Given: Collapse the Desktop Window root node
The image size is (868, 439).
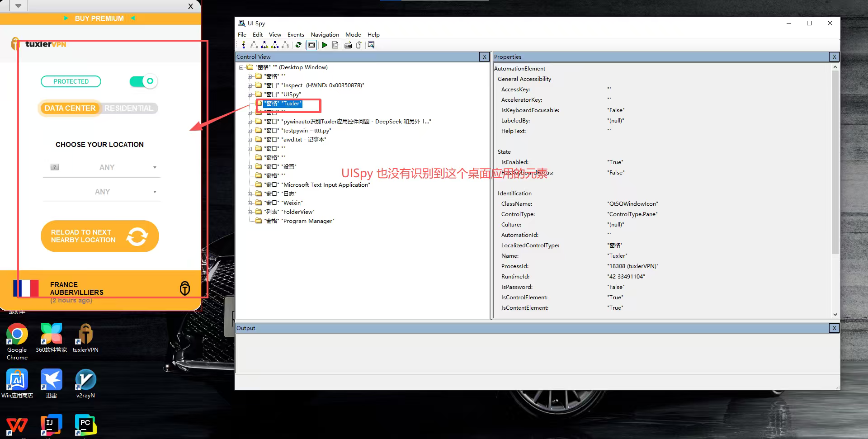Looking at the screenshot, I should [x=241, y=67].
